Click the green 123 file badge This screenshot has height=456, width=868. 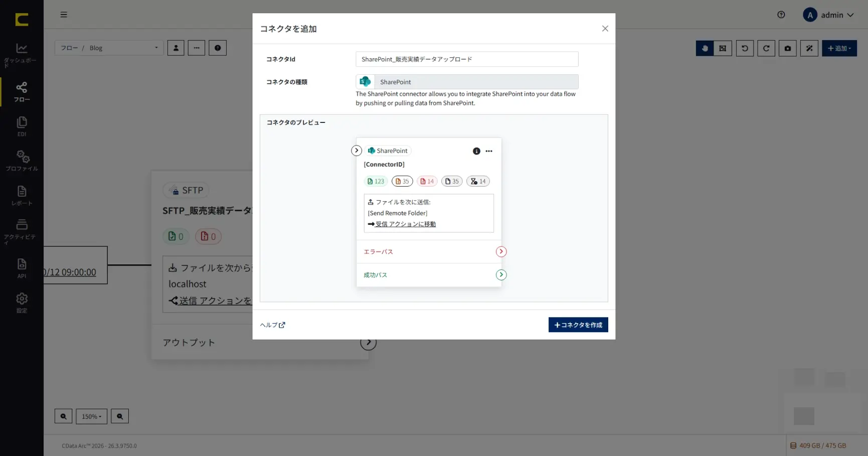[x=376, y=181]
